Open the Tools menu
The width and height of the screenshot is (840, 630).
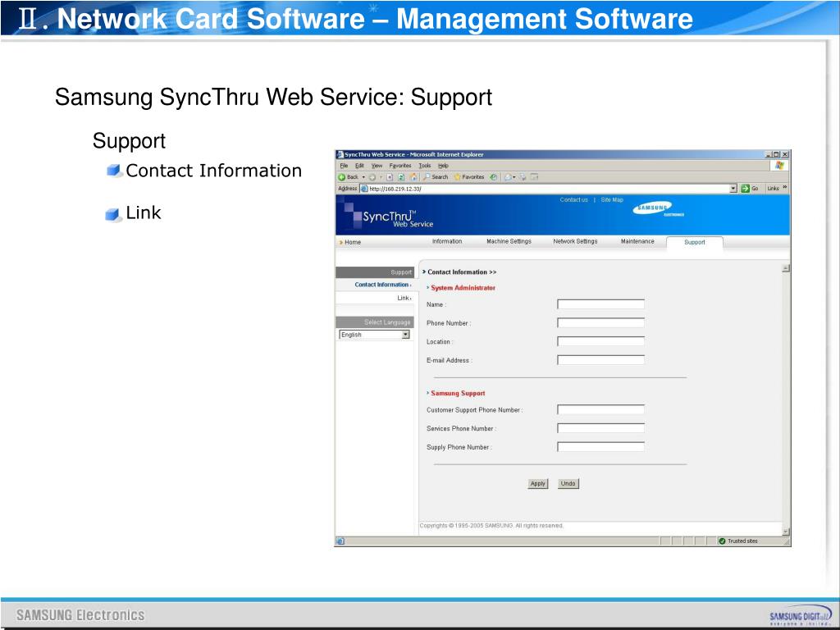(x=425, y=166)
